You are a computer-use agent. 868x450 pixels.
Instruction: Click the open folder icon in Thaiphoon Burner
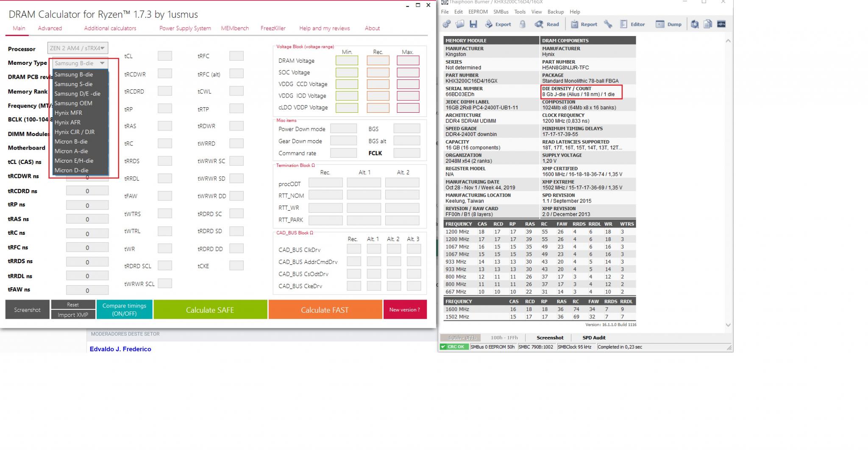[460, 24]
